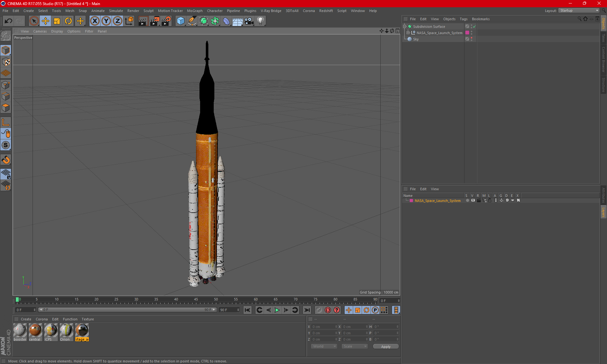Toggle the Y axis lock
The height and width of the screenshot is (364, 607).
(x=106, y=21)
